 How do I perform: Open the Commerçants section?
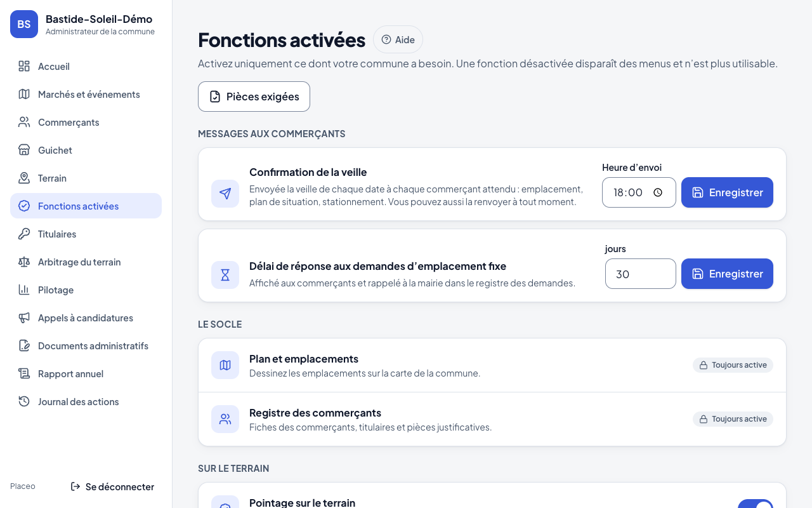86,122
